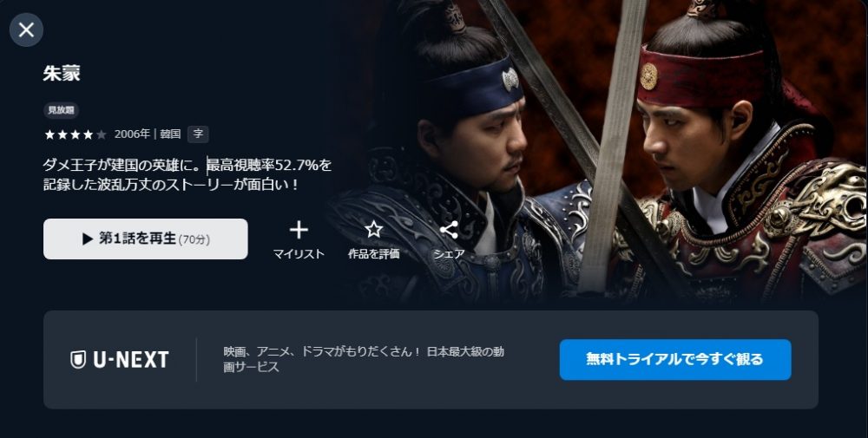Close the 朱蒙 detail overlay

click(x=26, y=29)
